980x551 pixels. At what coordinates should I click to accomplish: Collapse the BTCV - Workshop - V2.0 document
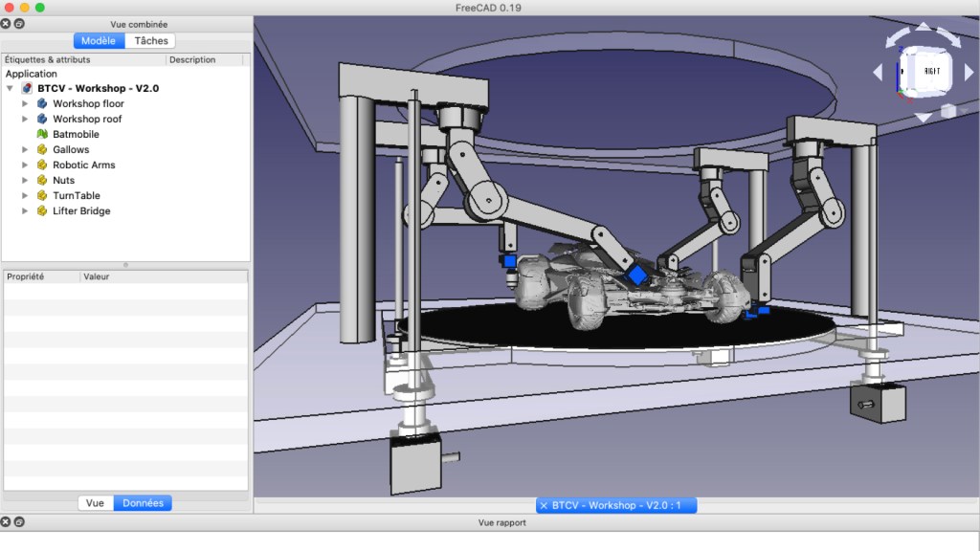click(10, 88)
